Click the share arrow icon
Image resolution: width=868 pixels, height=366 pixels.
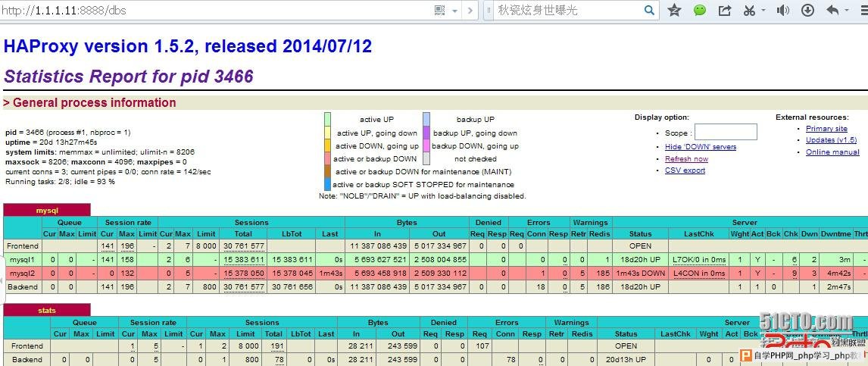click(x=725, y=11)
